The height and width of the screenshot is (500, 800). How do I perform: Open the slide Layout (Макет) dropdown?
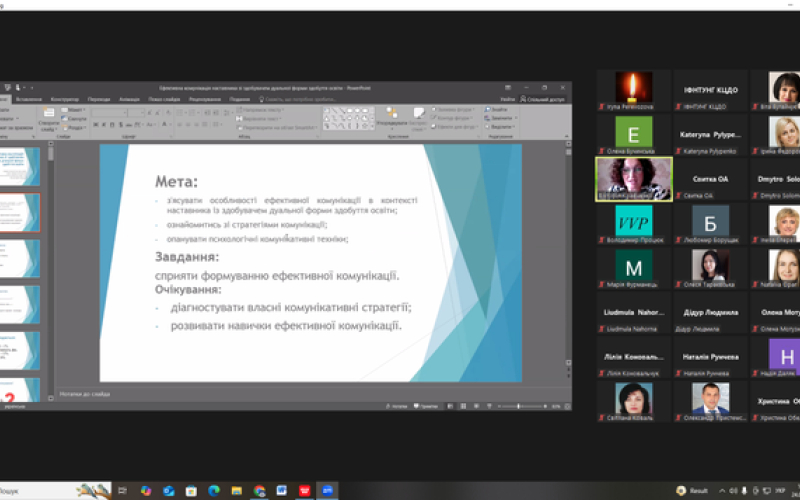(73, 110)
